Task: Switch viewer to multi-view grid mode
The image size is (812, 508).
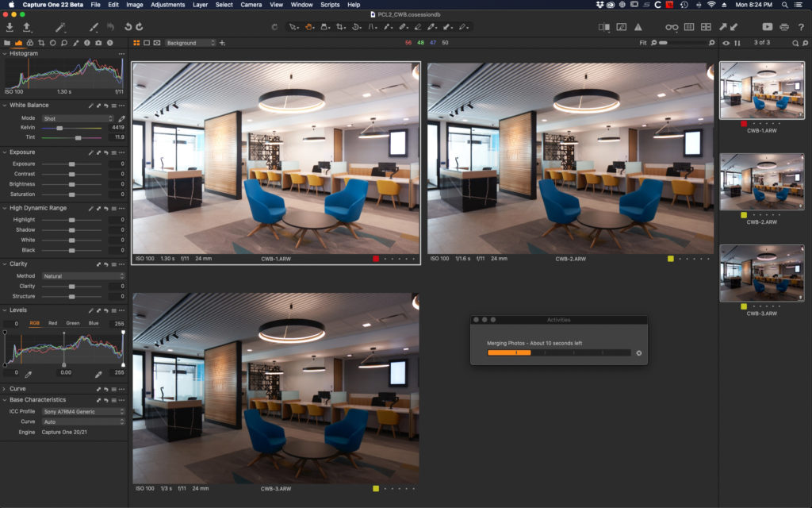Action: click(x=136, y=43)
